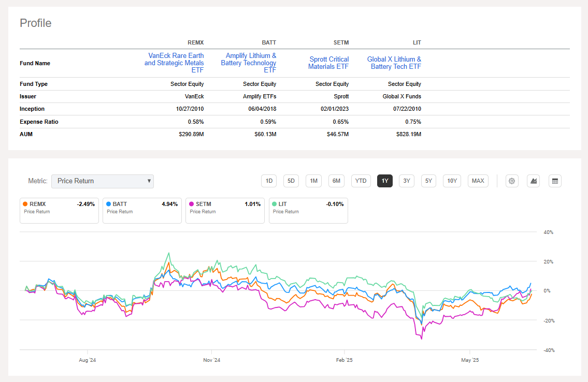
Task: Switch to the YTD time range
Action: (361, 181)
